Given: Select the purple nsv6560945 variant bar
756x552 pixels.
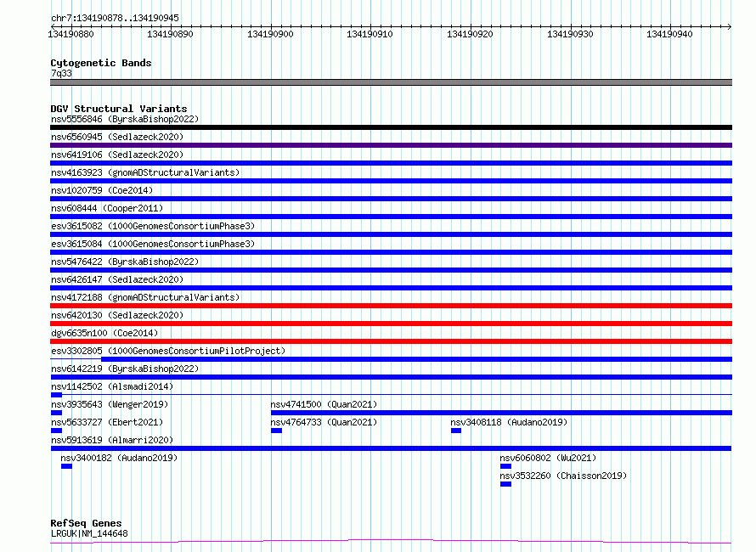Looking at the screenshot, I should coord(391,145).
